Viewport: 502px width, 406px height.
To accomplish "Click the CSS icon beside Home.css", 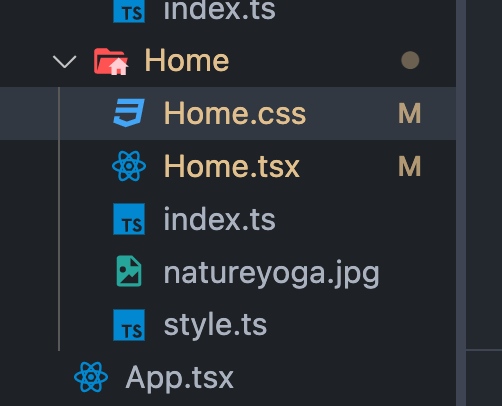I will pos(129,113).
